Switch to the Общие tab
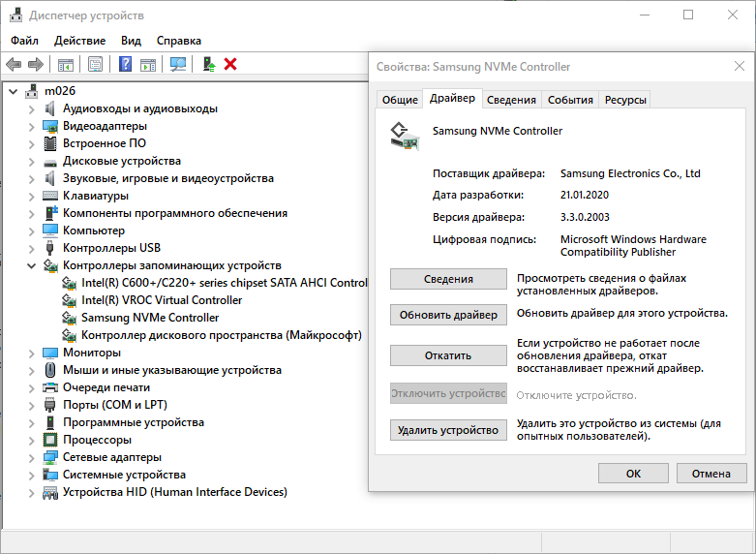This screenshot has height=554, width=756. 400,100
